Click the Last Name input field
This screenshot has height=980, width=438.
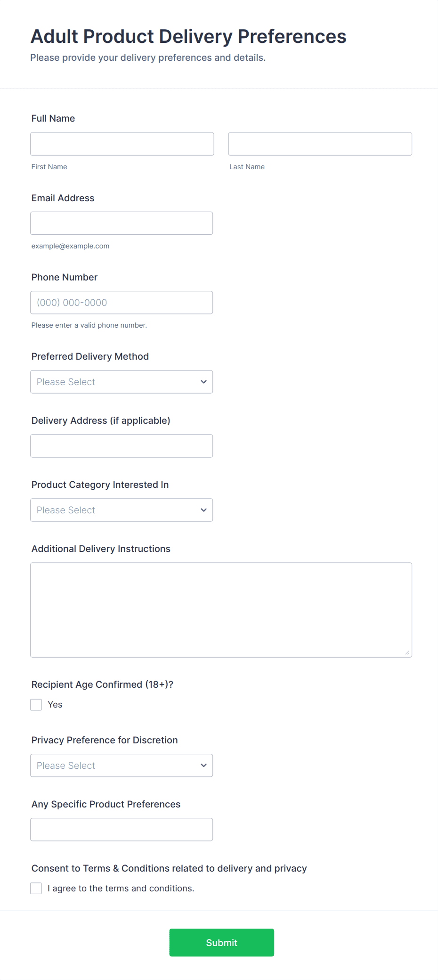pos(320,144)
